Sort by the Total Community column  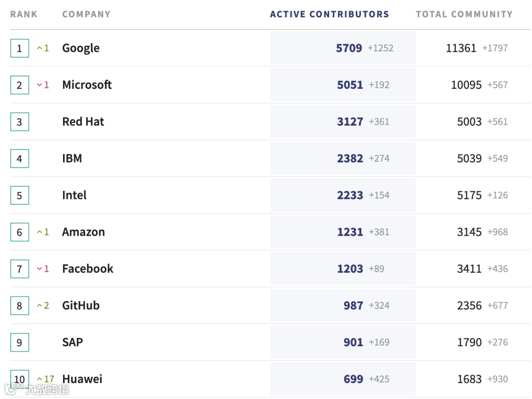pyautogui.click(x=464, y=14)
